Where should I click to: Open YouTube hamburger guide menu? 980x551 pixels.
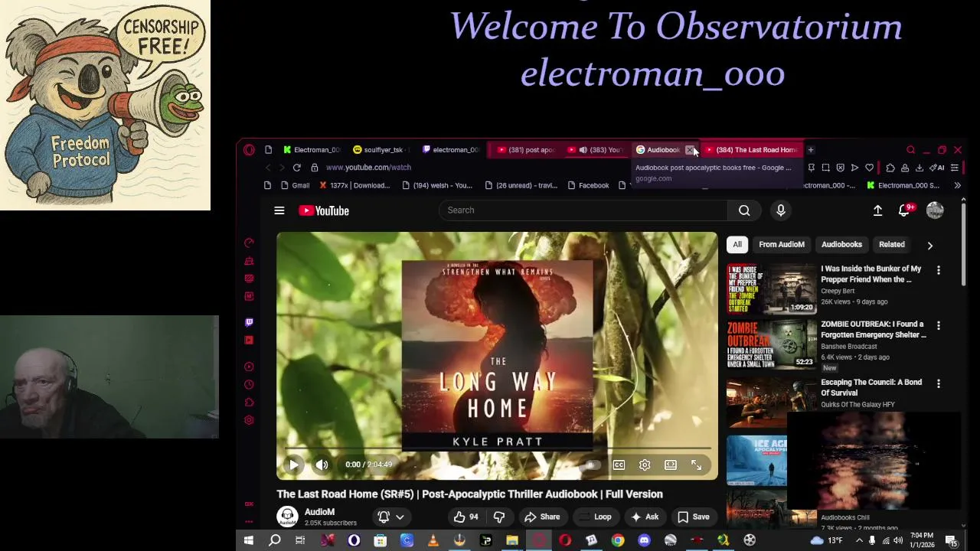(x=279, y=210)
